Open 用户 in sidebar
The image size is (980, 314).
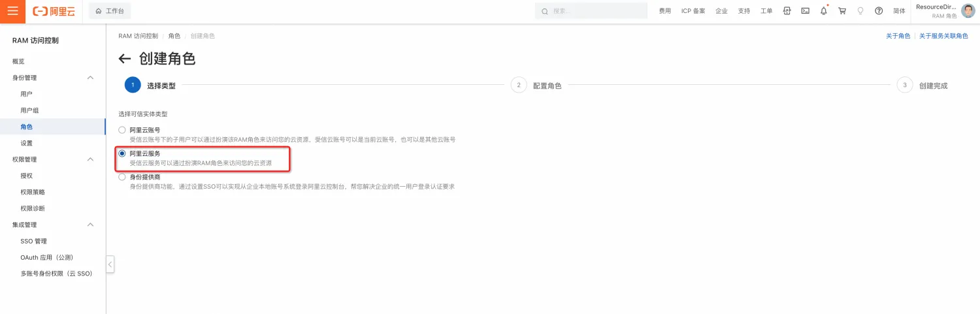click(x=26, y=94)
